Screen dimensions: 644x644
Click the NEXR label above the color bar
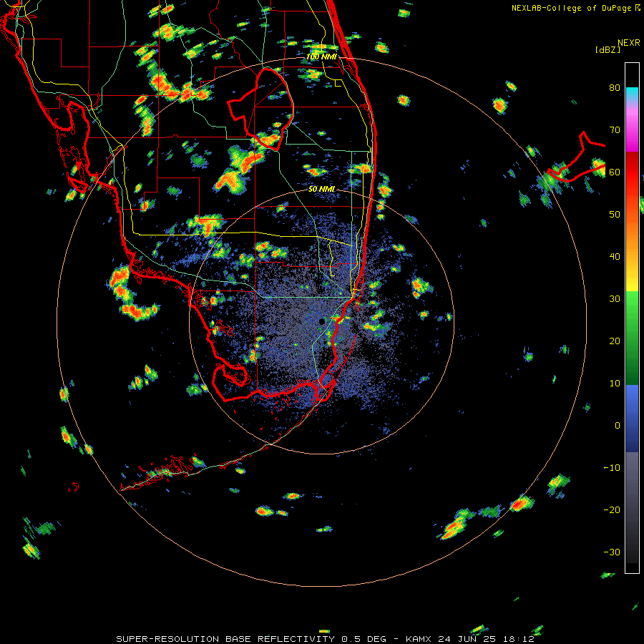point(629,43)
